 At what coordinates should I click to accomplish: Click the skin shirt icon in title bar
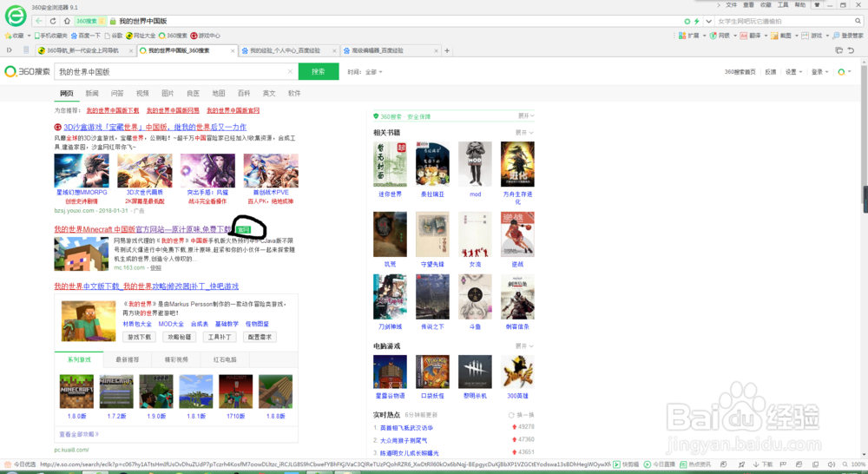[817, 5]
